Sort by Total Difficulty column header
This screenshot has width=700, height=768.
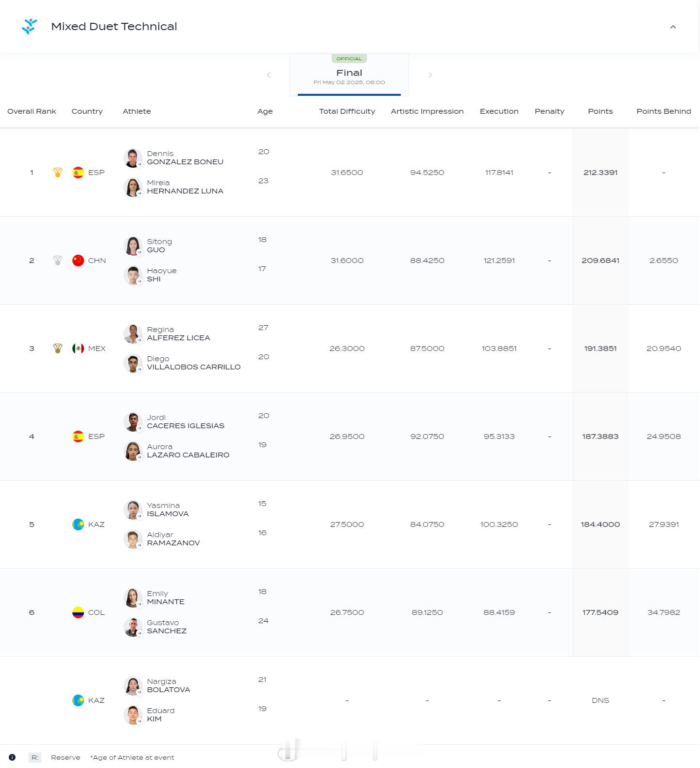[x=347, y=111]
